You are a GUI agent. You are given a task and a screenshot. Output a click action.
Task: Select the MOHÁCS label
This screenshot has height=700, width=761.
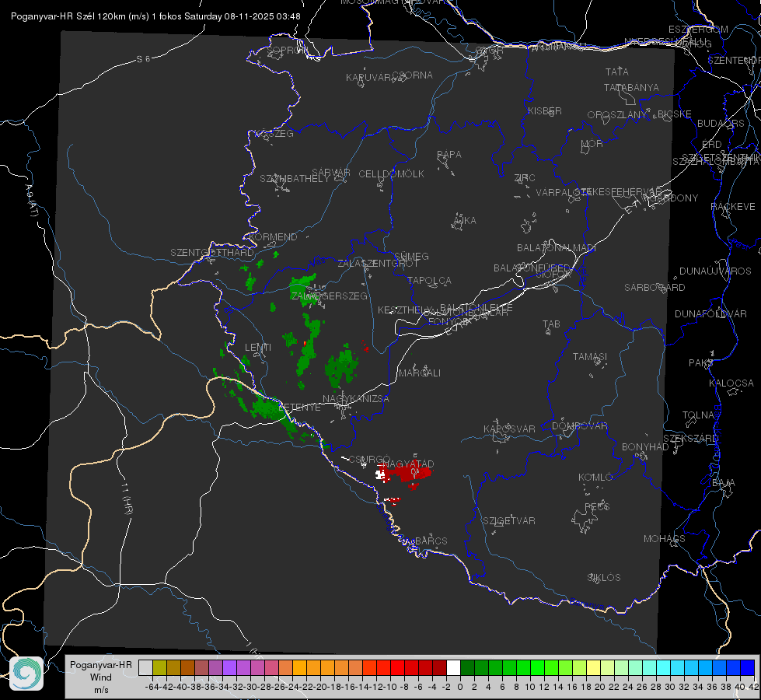pos(664,538)
